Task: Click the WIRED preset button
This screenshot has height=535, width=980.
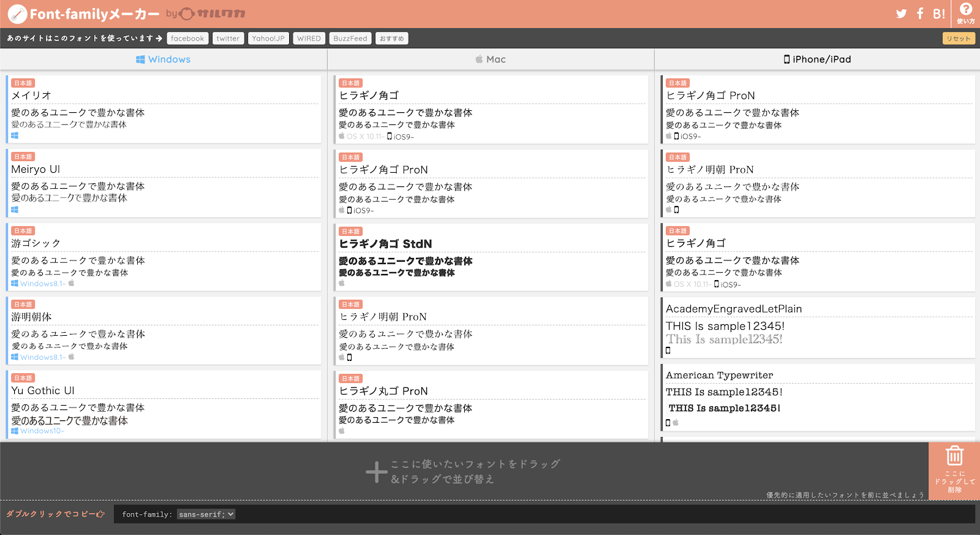Action: click(x=309, y=39)
